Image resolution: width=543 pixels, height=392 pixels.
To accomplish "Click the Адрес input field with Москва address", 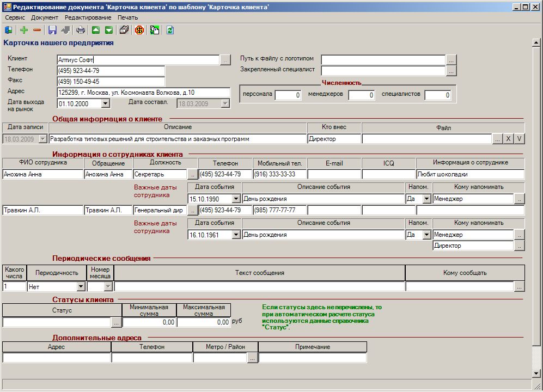I will (x=143, y=93).
